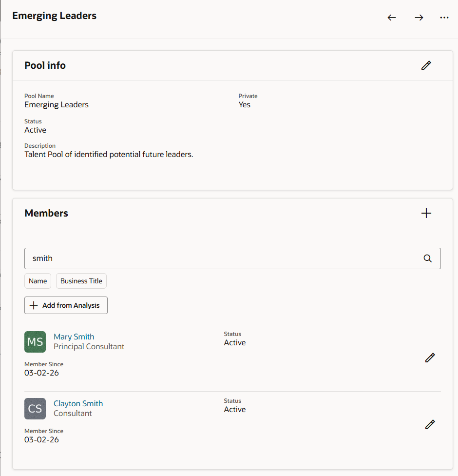The image size is (458, 476).
Task: Click Clayton Smith's CS avatar thumbnail
Action: pos(35,409)
